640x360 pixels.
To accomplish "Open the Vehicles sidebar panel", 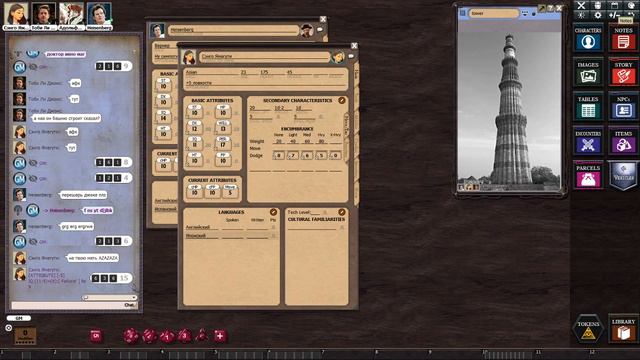I will coord(623,176).
